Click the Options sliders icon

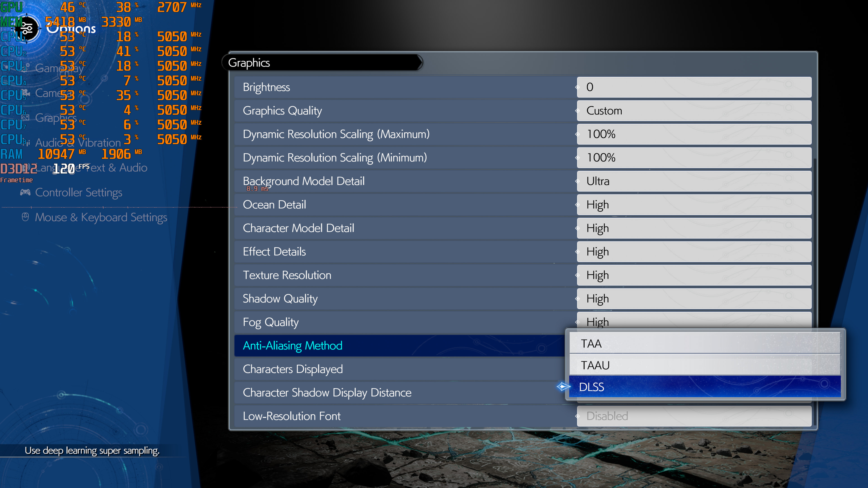pyautogui.click(x=26, y=29)
